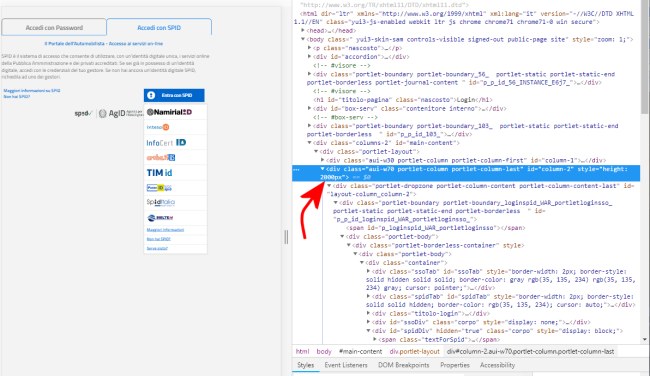Click Maggiori informazioni in the SPID provider list
The image size is (650, 376).
coord(165,230)
